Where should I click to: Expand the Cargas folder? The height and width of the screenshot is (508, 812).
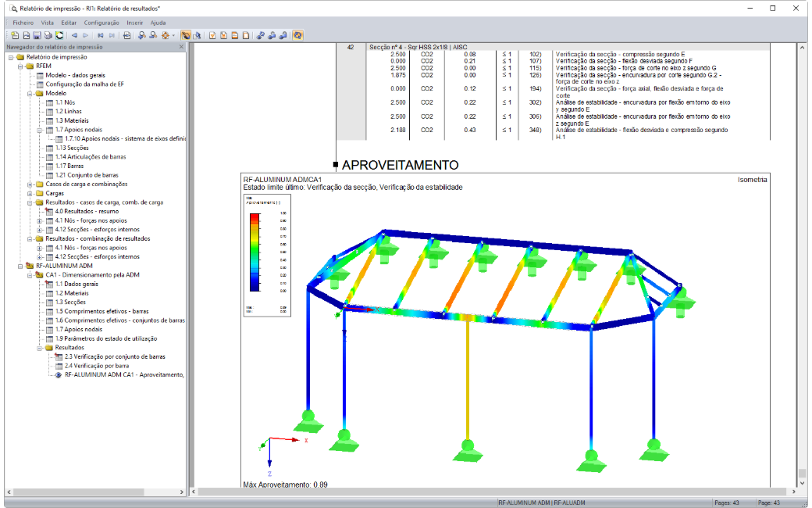coord(30,193)
